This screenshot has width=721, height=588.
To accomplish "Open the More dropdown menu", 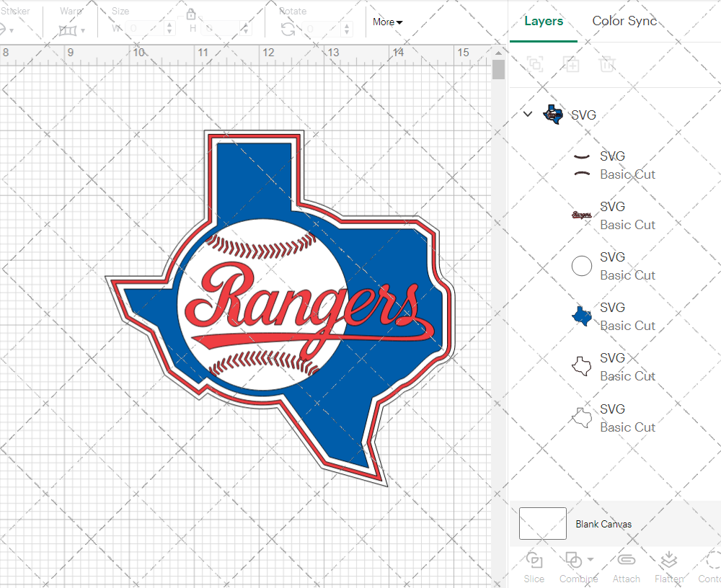I will [387, 22].
